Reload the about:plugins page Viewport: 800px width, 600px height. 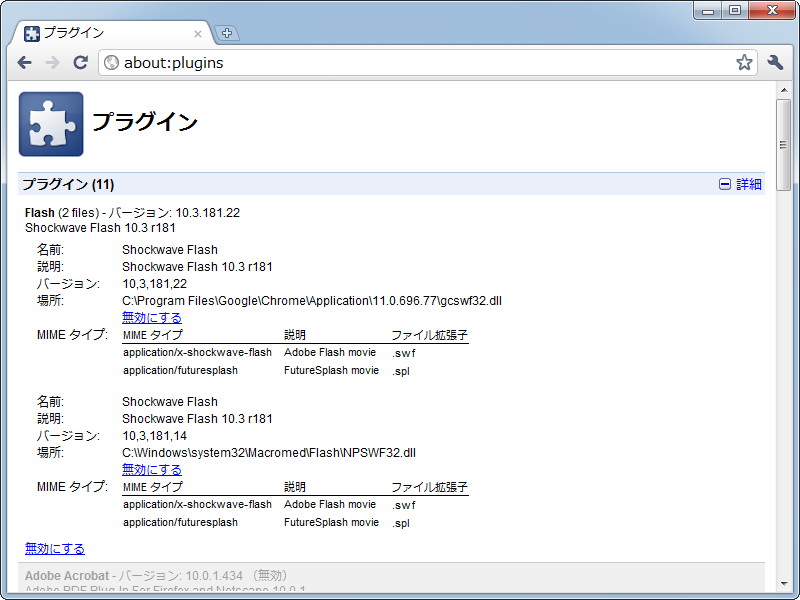tap(81, 62)
